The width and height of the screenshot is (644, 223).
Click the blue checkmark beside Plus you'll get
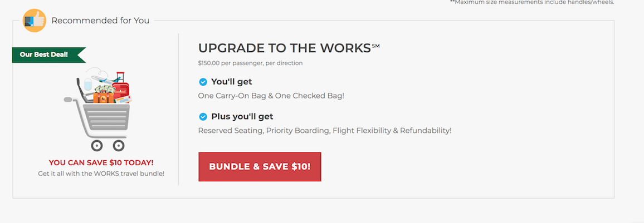click(203, 117)
